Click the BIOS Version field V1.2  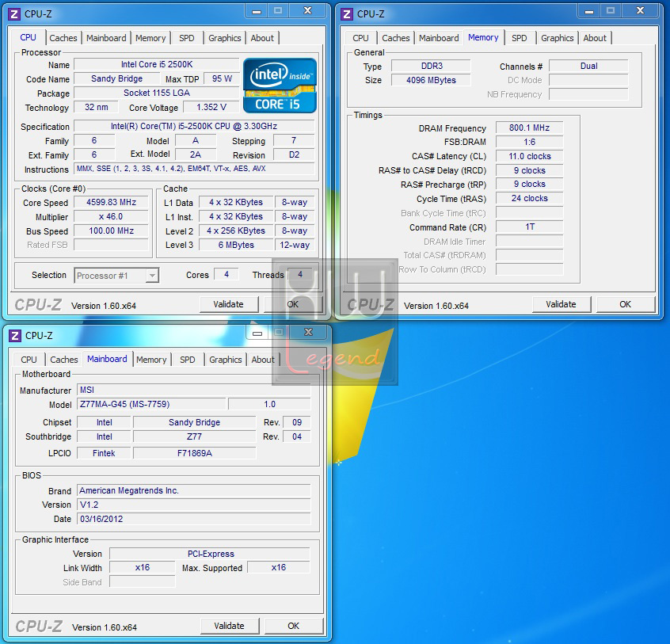[x=194, y=505]
